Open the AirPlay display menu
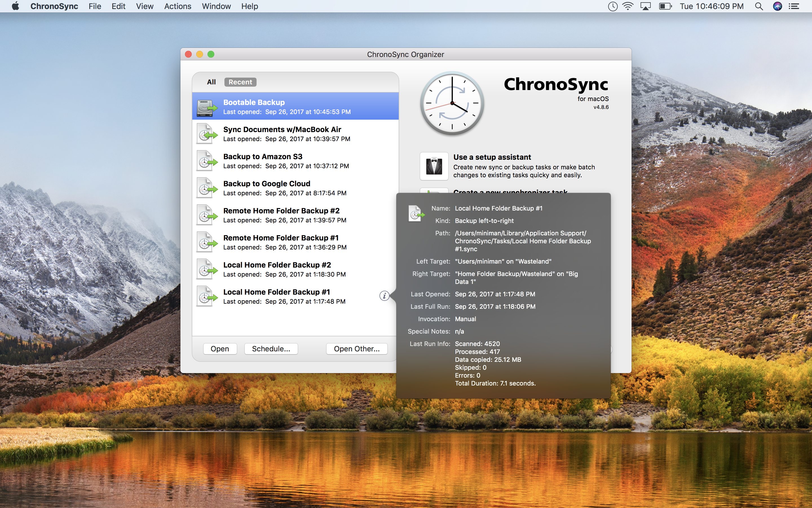Screen dimensions: 812x508 coord(645,6)
